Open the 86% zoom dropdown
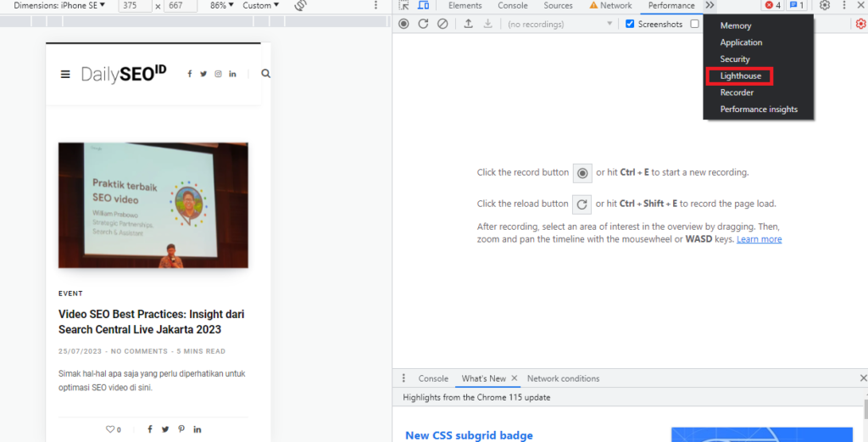Viewport: 868px width, 442px height. click(222, 6)
